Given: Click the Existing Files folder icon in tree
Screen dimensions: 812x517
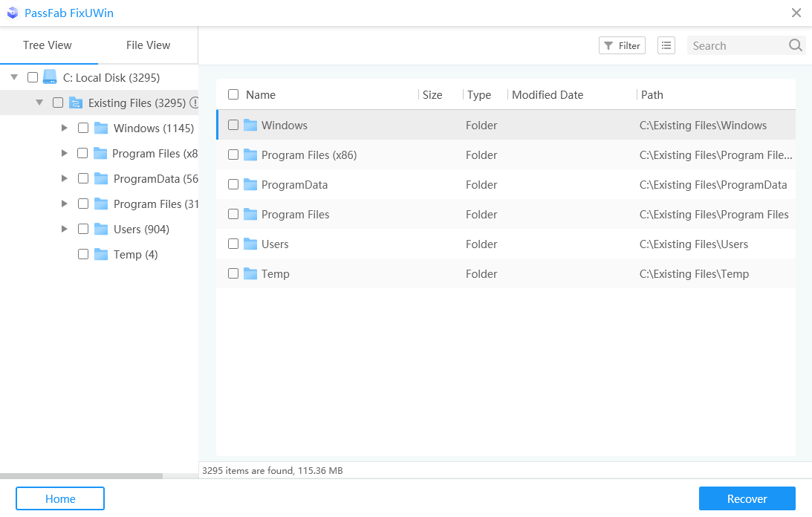Looking at the screenshot, I should coord(76,103).
